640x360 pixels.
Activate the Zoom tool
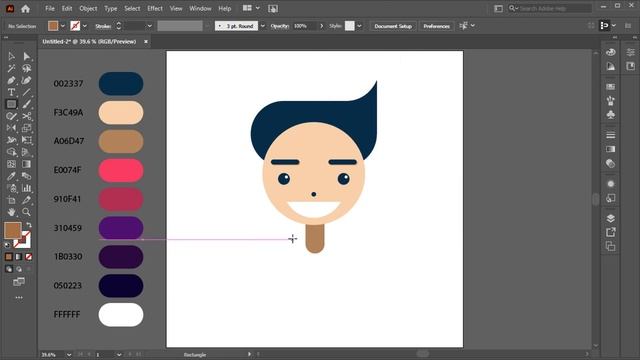27,212
